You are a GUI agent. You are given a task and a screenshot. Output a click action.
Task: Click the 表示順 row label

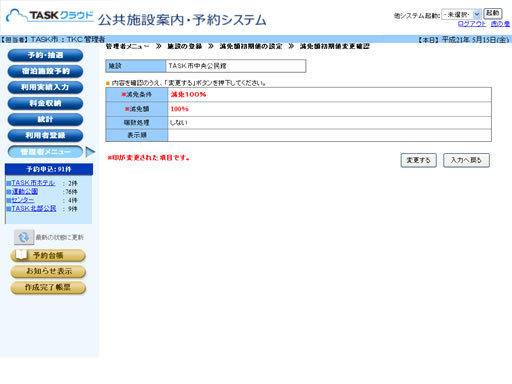pyautogui.click(x=137, y=135)
